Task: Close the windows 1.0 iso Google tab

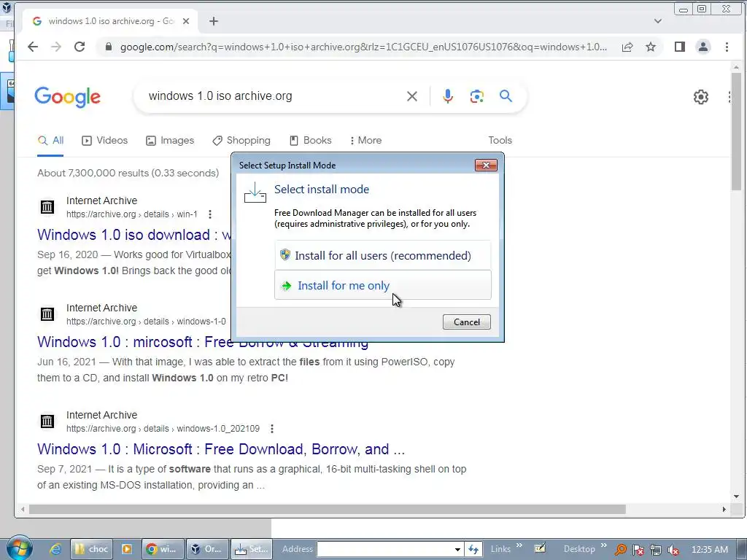Action: coord(186,21)
